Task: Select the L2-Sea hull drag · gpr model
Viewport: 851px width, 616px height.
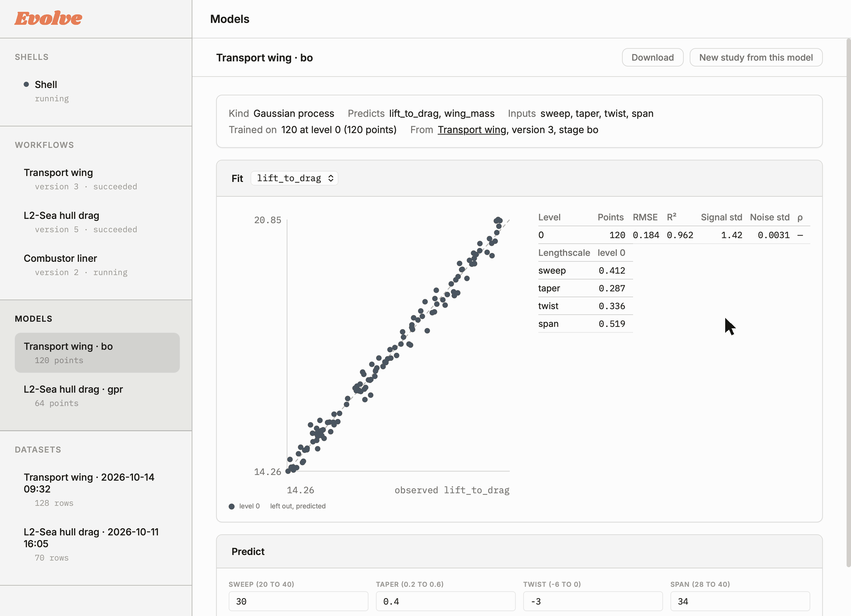Action: point(97,396)
